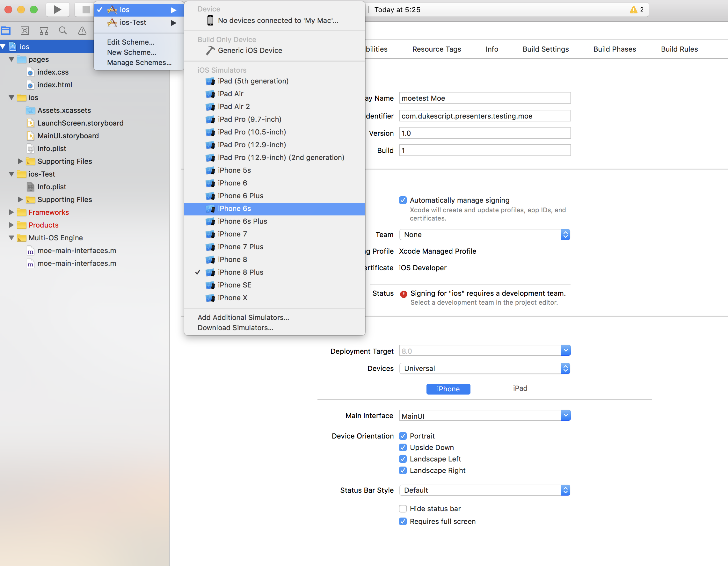Click the Run play button

(x=57, y=10)
